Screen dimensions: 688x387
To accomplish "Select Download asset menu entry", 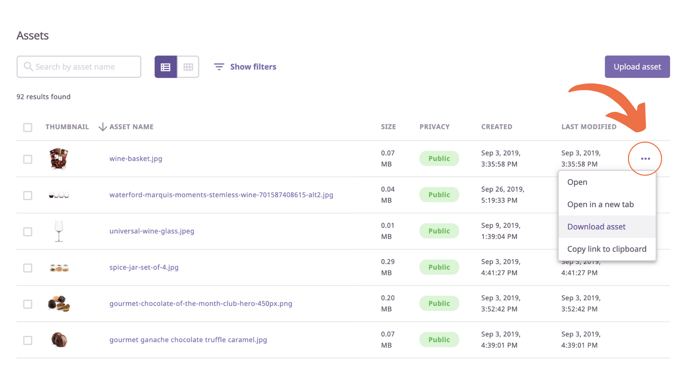I will click(607, 226).
